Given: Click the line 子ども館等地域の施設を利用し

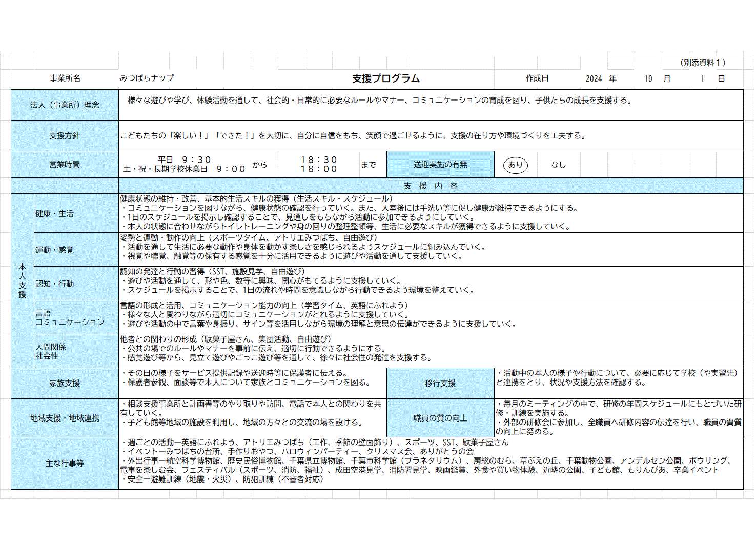Looking at the screenshot, I should click(242, 423).
